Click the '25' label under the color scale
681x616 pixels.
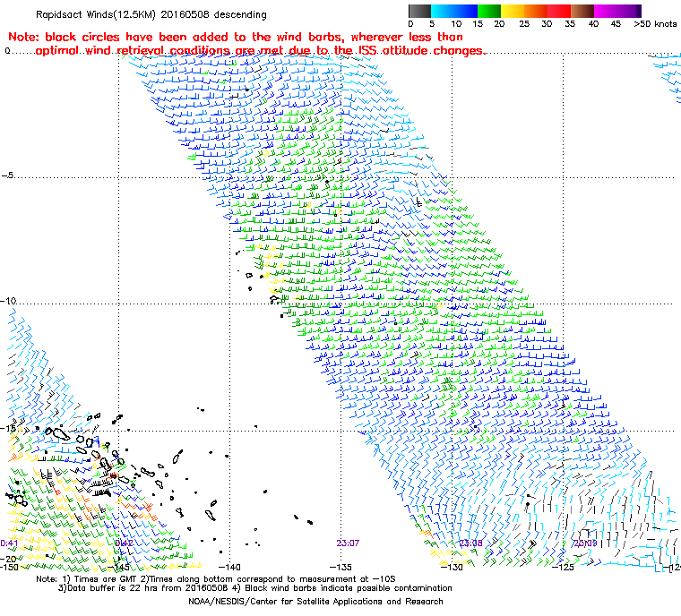(524, 24)
